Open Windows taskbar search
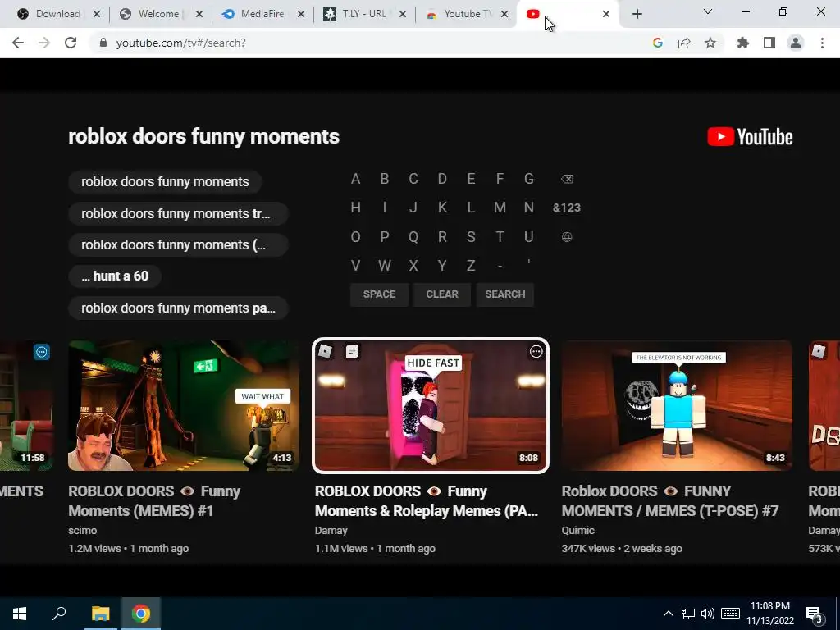This screenshot has width=840, height=630. [59, 614]
